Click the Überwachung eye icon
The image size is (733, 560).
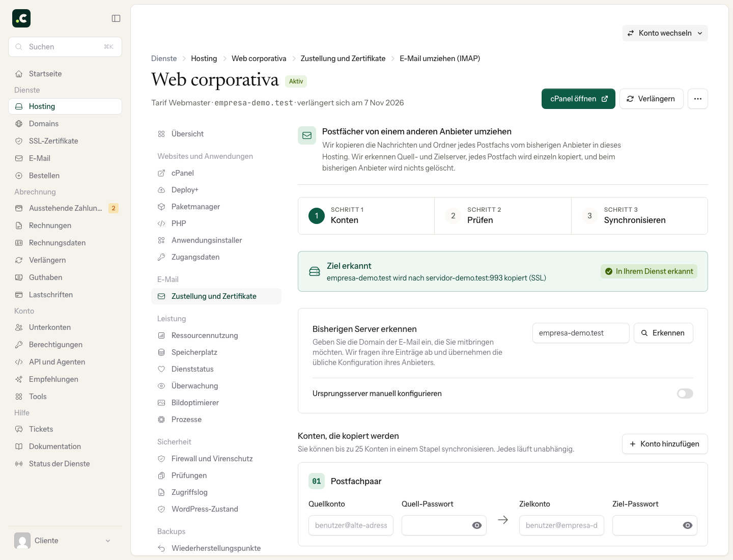click(161, 386)
